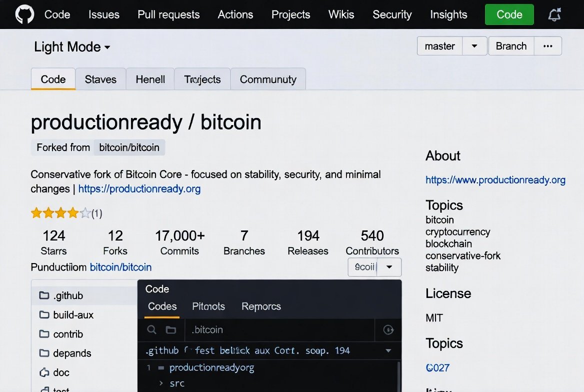584x392 pixels.
Task: Open the G027 link
Action: coord(437,368)
